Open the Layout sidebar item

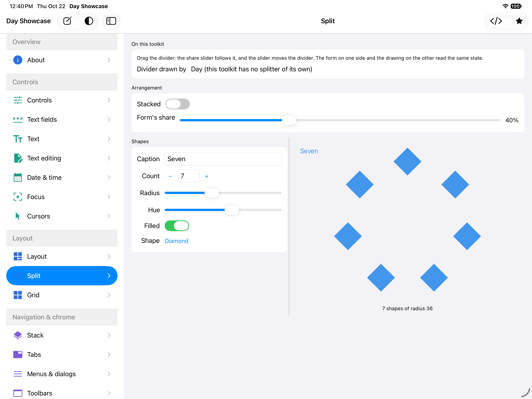click(x=62, y=256)
